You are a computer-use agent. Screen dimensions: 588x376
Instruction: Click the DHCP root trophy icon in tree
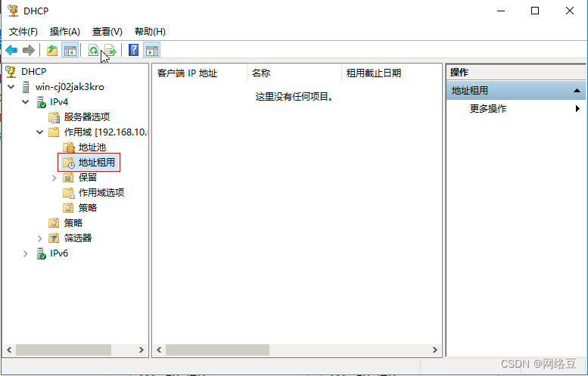point(11,71)
